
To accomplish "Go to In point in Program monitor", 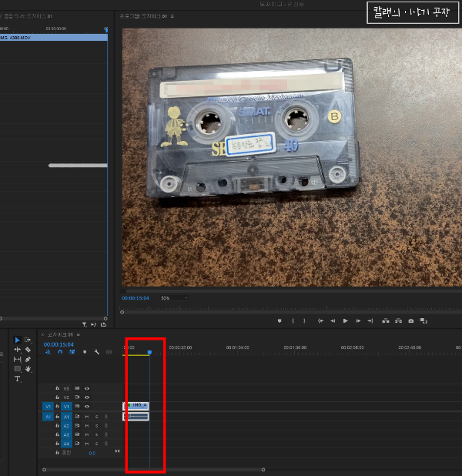I will (320, 321).
